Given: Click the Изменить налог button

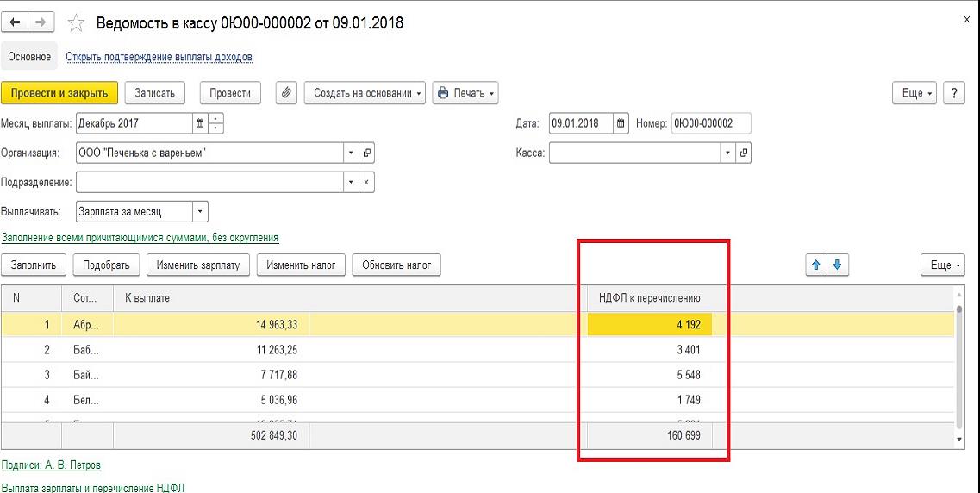Looking at the screenshot, I should click(302, 265).
